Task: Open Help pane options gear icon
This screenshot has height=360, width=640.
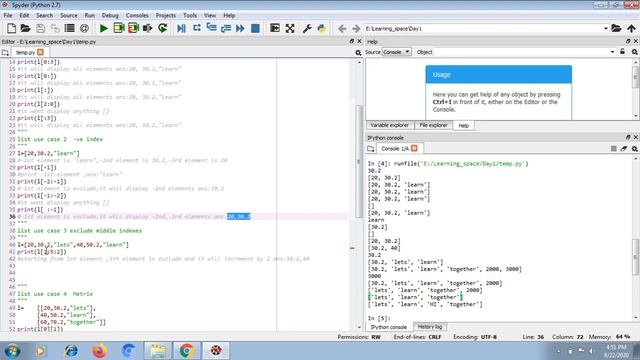Action: [635, 52]
